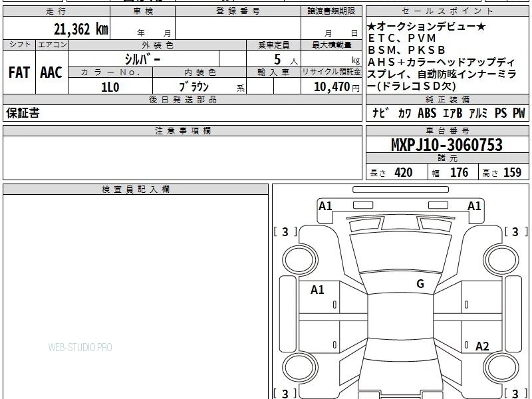The height and width of the screenshot is (399, 532).
Task: Click the ドラレコSD欠 note
Action: [x=416, y=86]
